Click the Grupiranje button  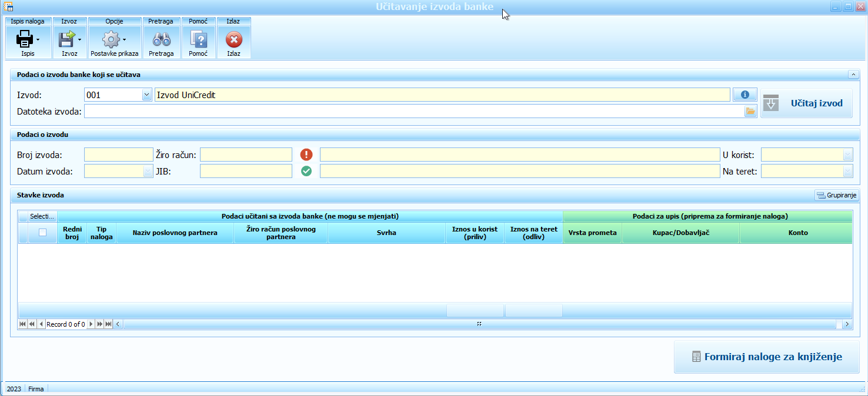[836, 195]
